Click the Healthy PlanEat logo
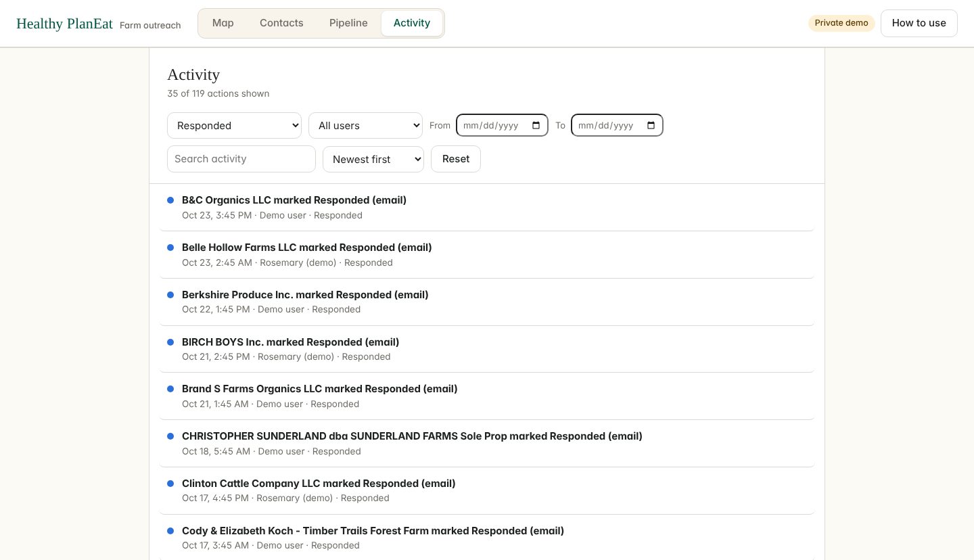Viewport: 974px width, 560px height. (64, 24)
